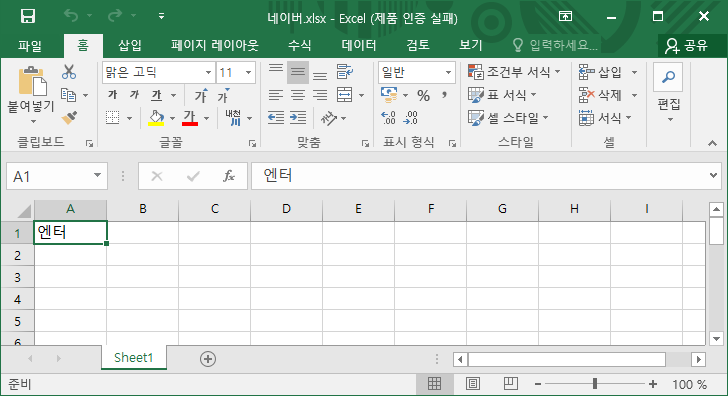Open 표 서식 table format menu
728x396 pixels.
point(502,95)
